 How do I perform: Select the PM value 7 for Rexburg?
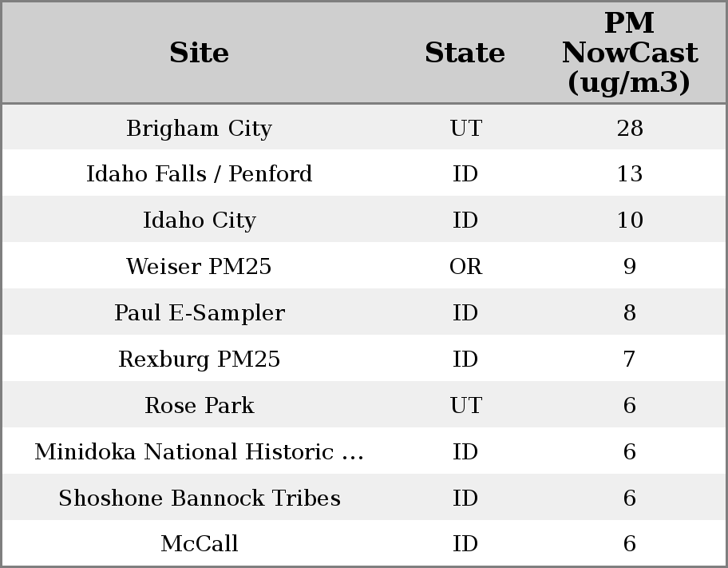point(629,359)
